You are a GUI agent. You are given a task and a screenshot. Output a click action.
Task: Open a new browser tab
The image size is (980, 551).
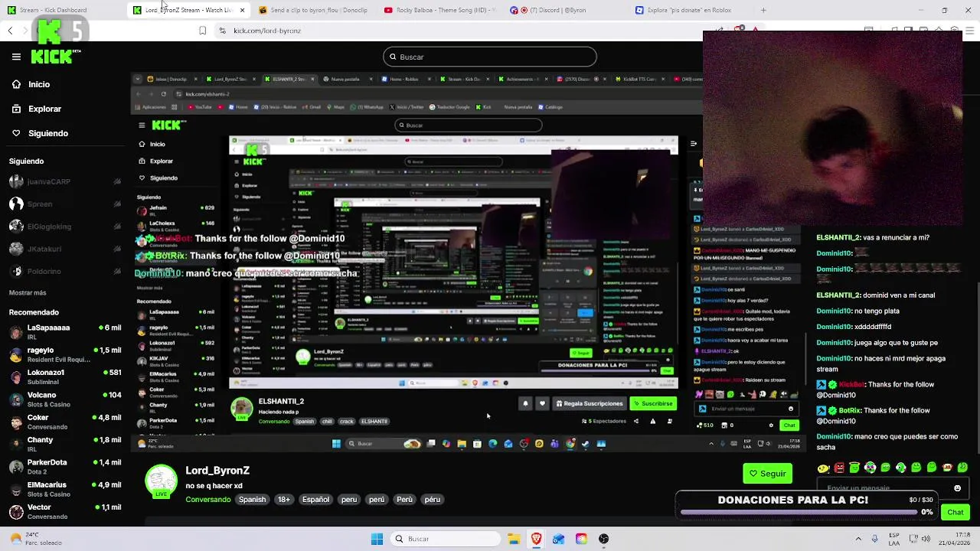tap(763, 10)
